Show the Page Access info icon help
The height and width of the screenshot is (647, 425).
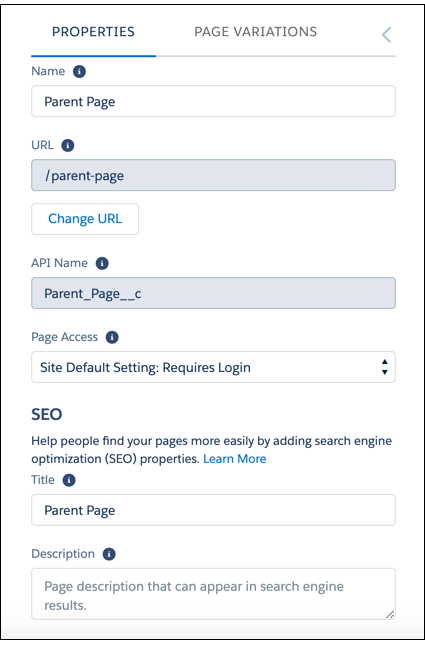(112, 337)
